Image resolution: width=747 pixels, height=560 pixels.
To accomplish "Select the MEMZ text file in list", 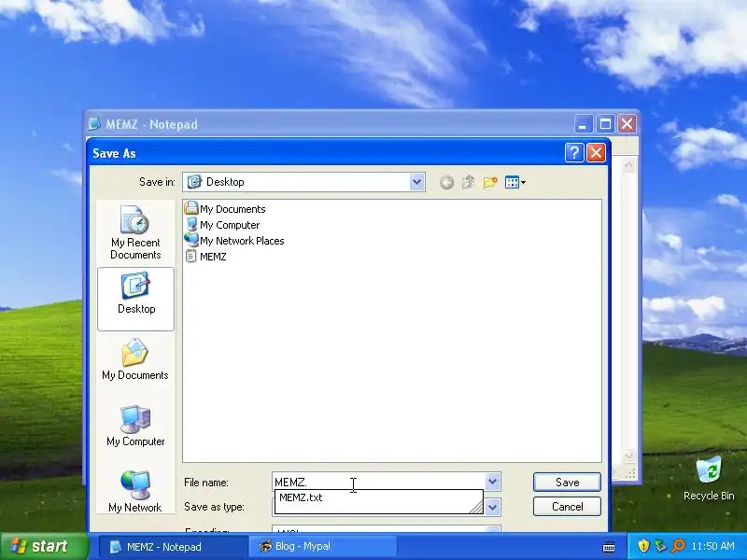I will 206,256.
